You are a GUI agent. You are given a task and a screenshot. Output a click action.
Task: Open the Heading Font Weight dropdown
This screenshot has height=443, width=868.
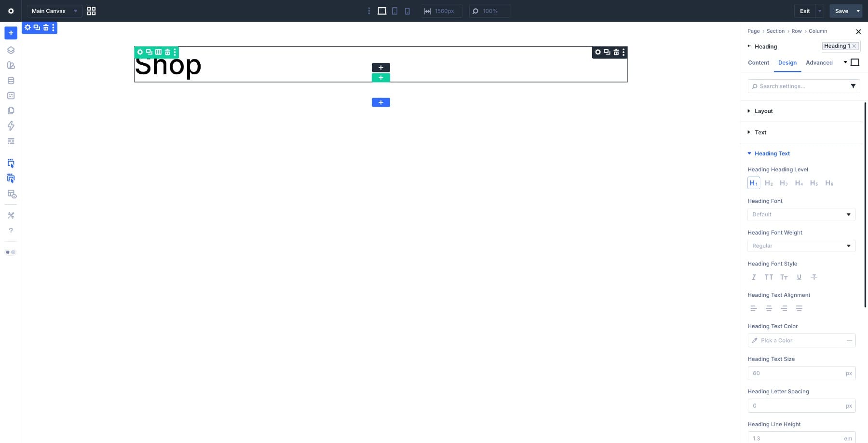pos(801,246)
